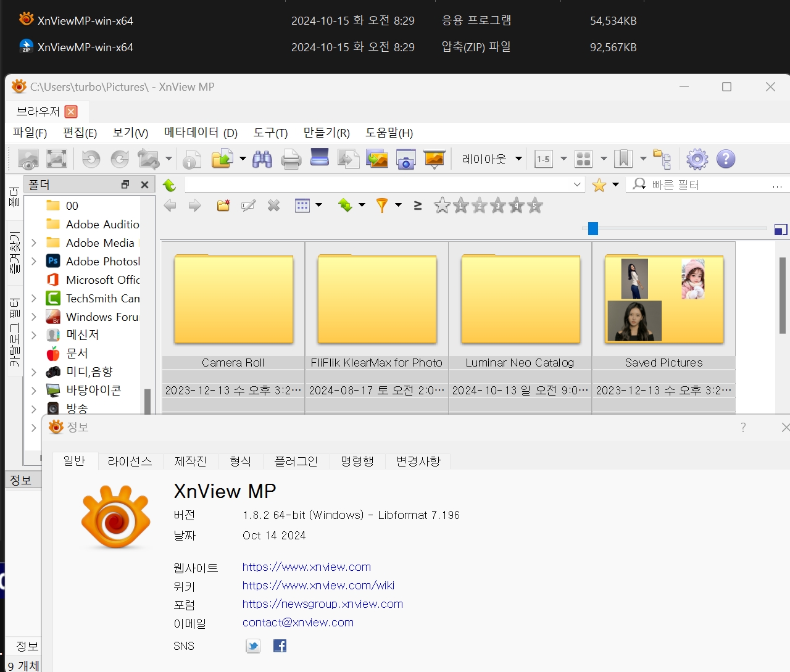Open the 편집(E) menu

click(x=80, y=133)
